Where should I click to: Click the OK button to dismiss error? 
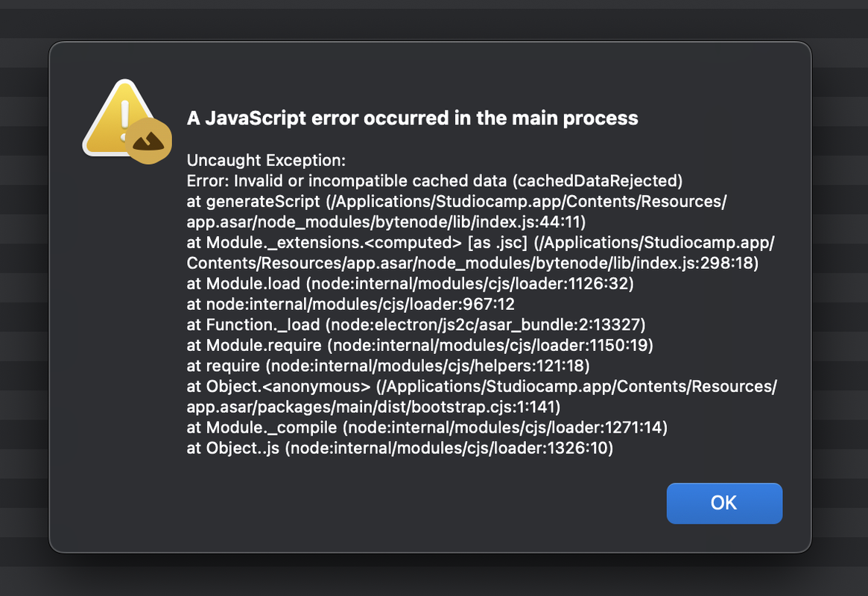(x=724, y=503)
